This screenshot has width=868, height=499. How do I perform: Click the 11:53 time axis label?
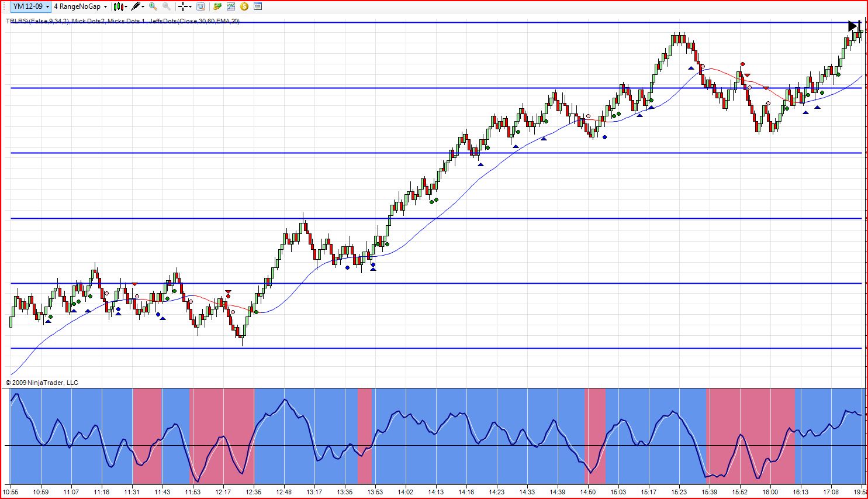(193, 492)
